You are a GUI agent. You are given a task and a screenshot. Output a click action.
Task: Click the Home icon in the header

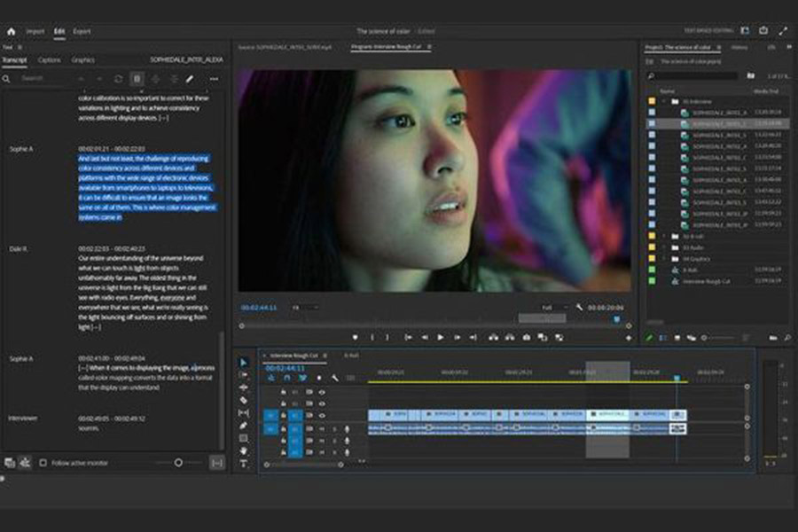click(12, 32)
